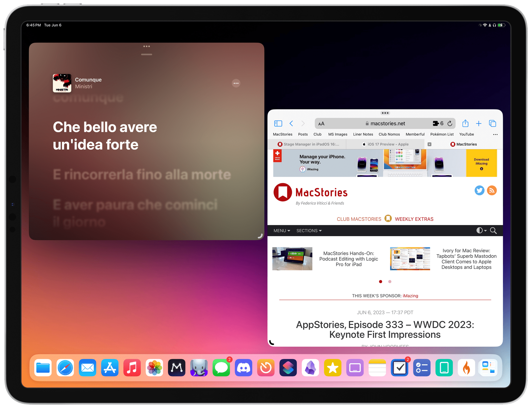Open Pokémon List bookmark
Image resolution: width=532 pixels, height=409 pixels.
[x=442, y=134]
